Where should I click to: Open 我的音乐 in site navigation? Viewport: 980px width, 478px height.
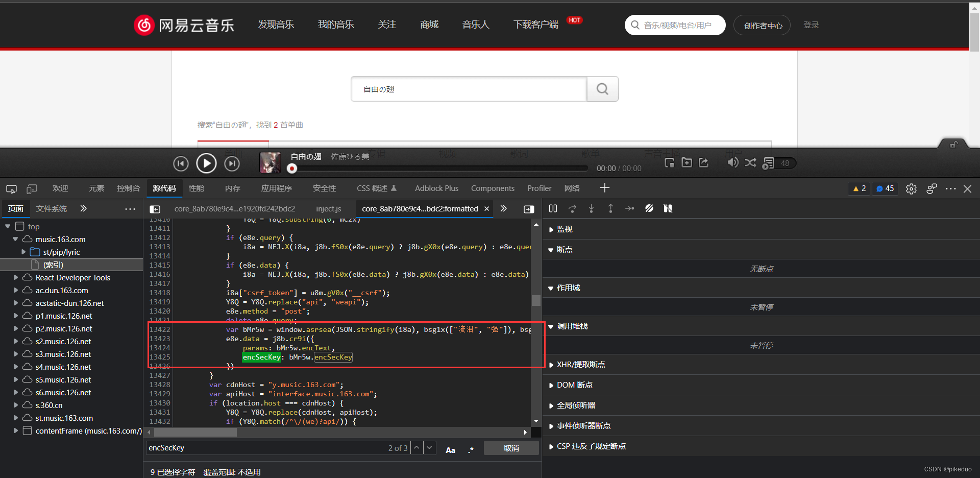click(x=336, y=25)
